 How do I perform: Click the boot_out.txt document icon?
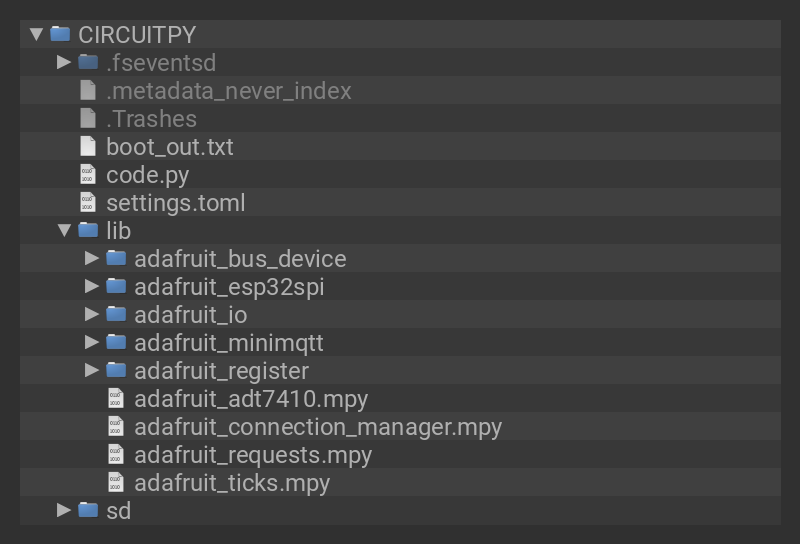coord(88,146)
